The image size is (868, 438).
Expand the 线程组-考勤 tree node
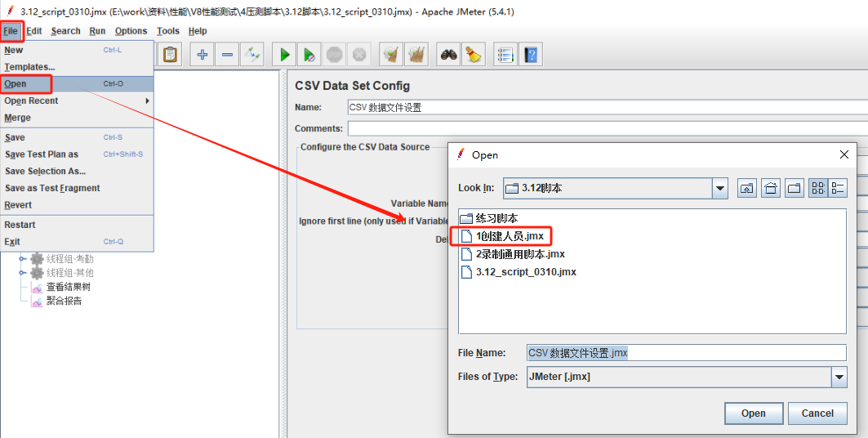[23, 259]
